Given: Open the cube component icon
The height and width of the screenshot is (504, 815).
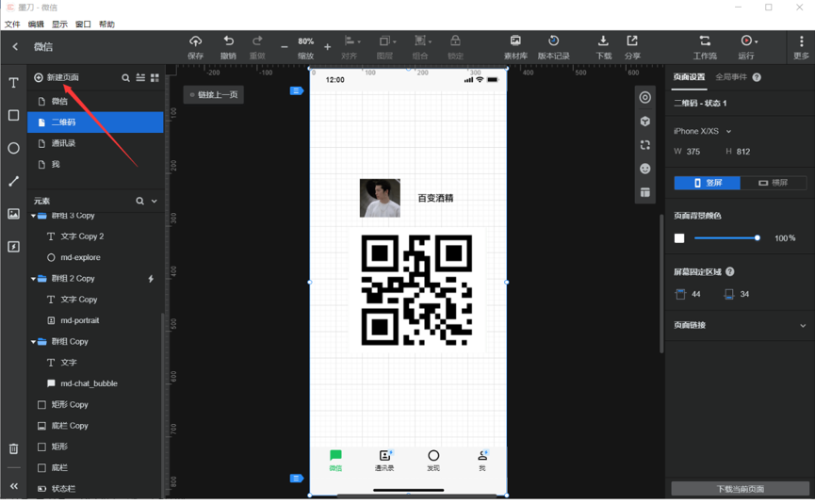Looking at the screenshot, I should point(645,122).
